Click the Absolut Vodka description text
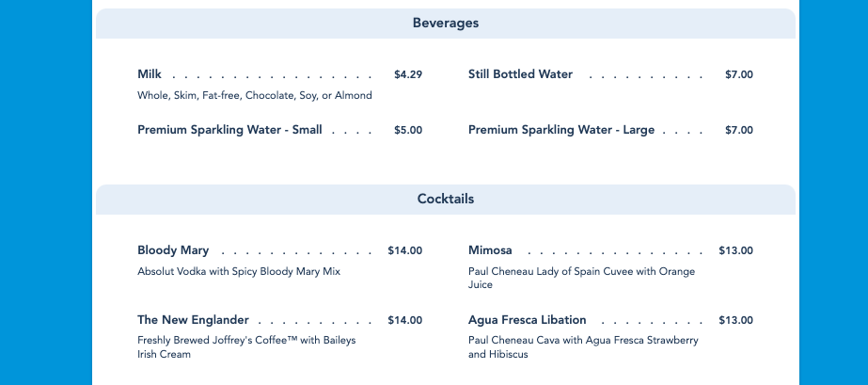Image resolution: width=868 pixels, height=385 pixels. pyautogui.click(x=238, y=271)
